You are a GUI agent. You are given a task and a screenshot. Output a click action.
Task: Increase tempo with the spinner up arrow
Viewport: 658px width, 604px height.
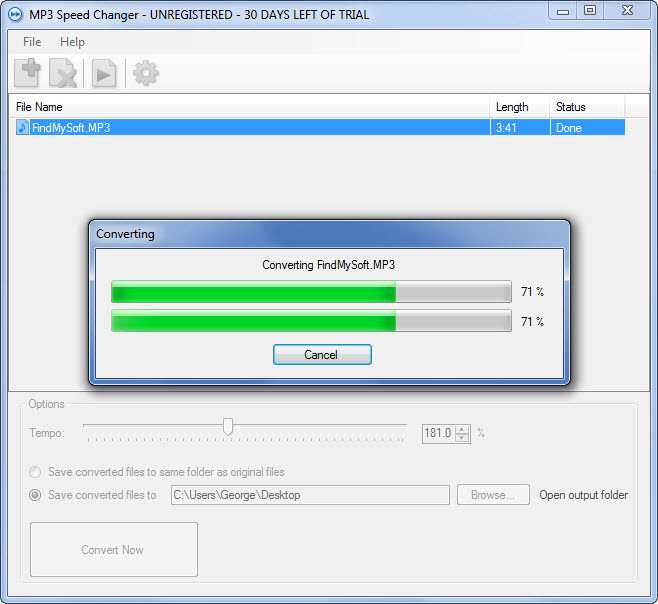[x=462, y=429]
